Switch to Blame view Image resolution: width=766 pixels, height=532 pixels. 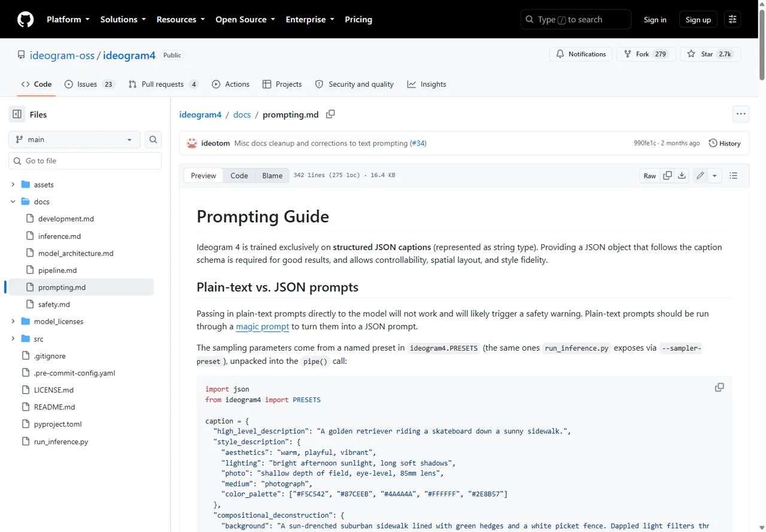pyautogui.click(x=272, y=176)
